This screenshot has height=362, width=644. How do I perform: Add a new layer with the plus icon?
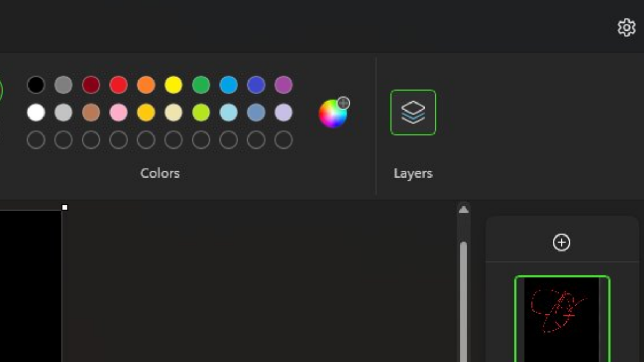pos(561,242)
